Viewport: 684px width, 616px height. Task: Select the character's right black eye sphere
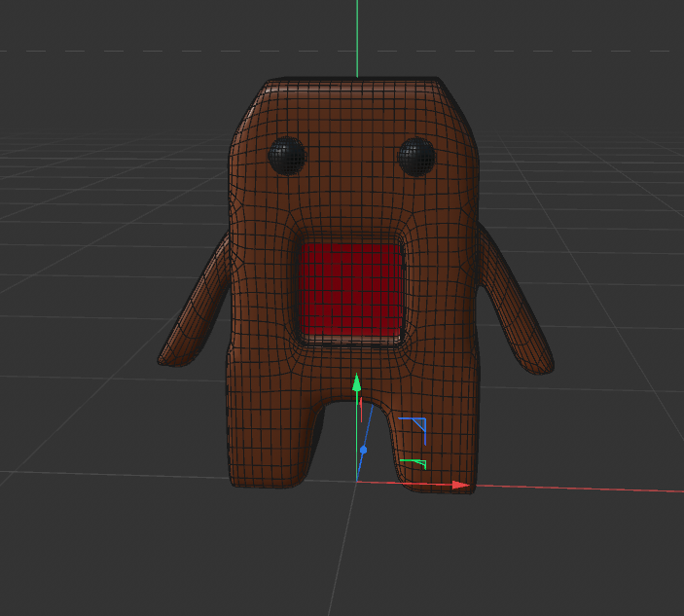click(416, 157)
